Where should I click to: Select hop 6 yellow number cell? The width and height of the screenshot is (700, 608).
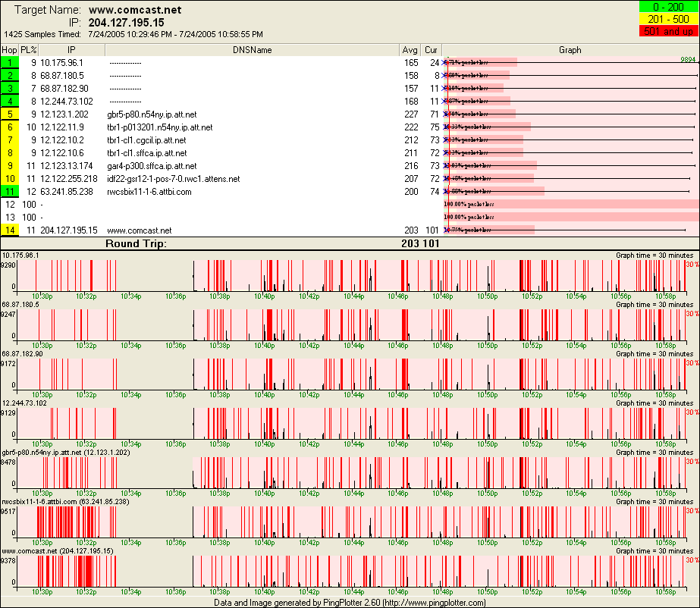(x=10, y=127)
